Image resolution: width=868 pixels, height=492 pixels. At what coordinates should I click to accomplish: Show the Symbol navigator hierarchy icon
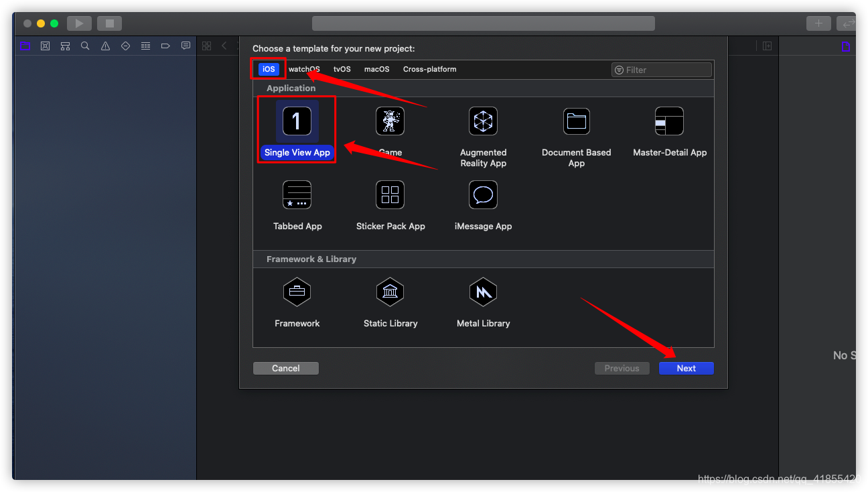(65, 46)
